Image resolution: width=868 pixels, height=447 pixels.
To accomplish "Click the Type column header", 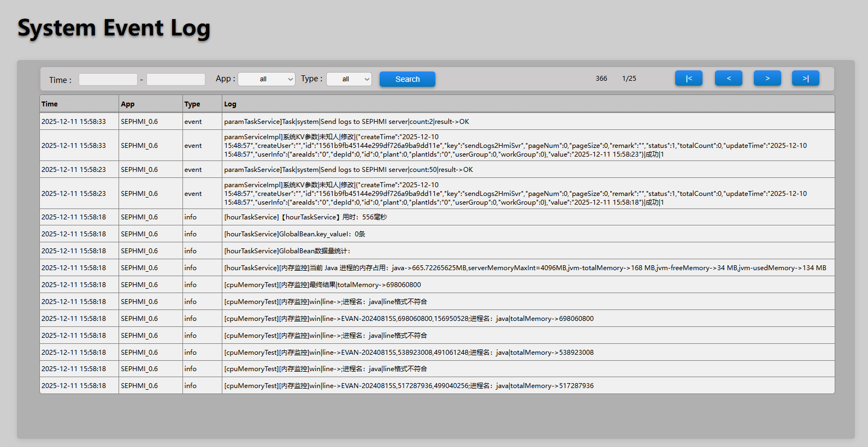I will point(192,104).
